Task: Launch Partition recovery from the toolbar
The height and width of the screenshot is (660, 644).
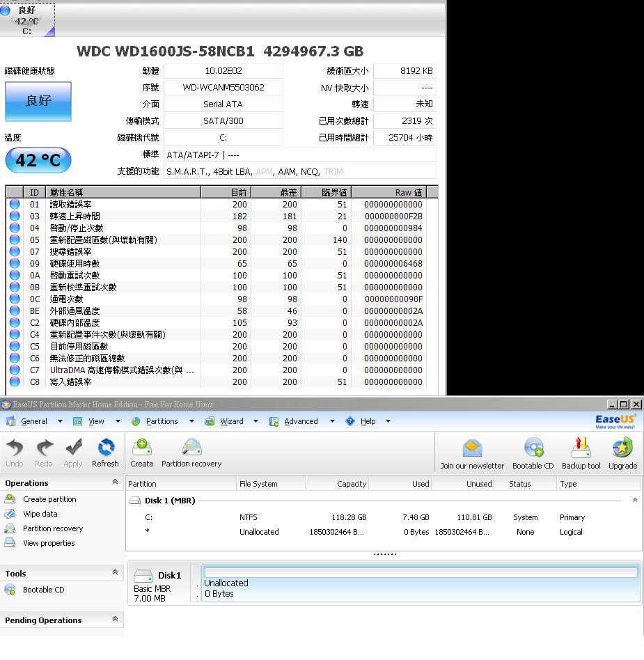Action: pyautogui.click(x=192, y=448)
